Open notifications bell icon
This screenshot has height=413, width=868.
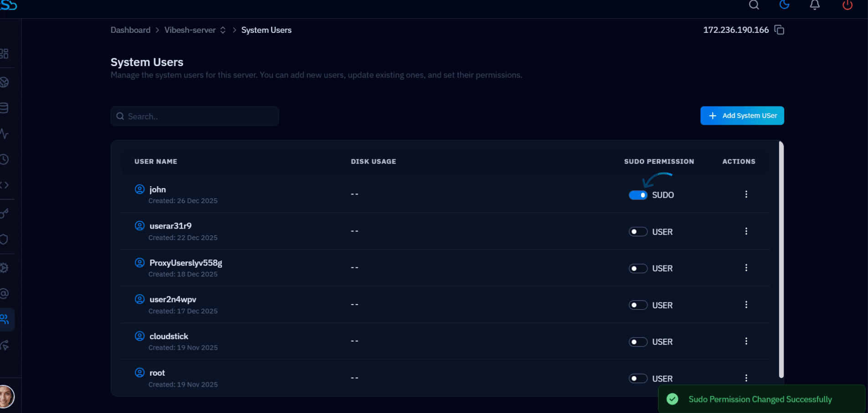tap(815, 5)
